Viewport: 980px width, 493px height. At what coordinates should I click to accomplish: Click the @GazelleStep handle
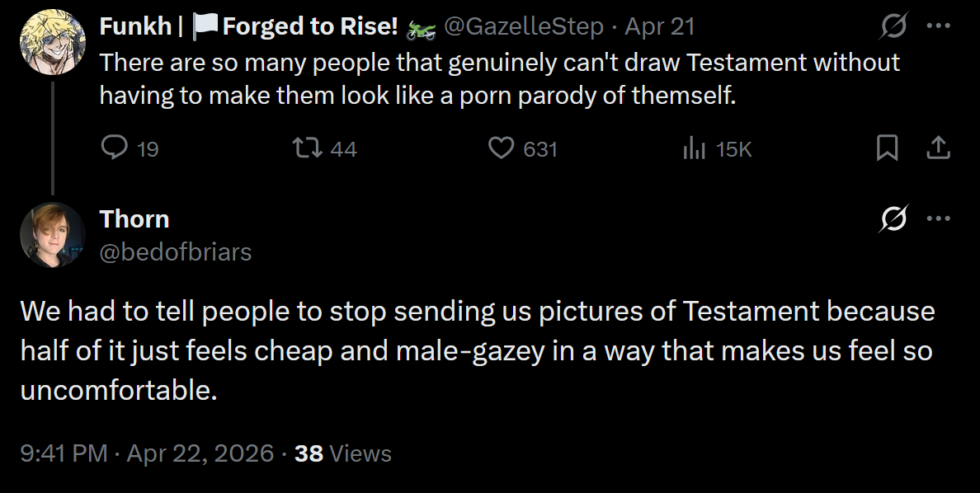point(524,27)
